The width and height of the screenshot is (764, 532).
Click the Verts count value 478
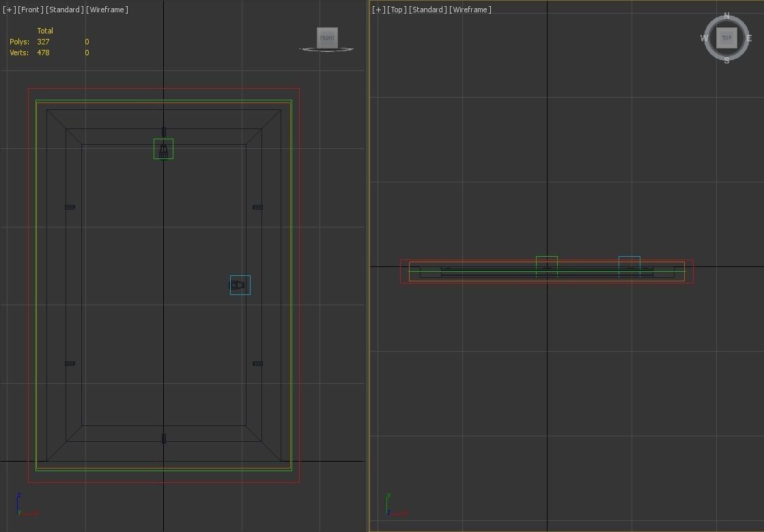[x=44, y=53]
